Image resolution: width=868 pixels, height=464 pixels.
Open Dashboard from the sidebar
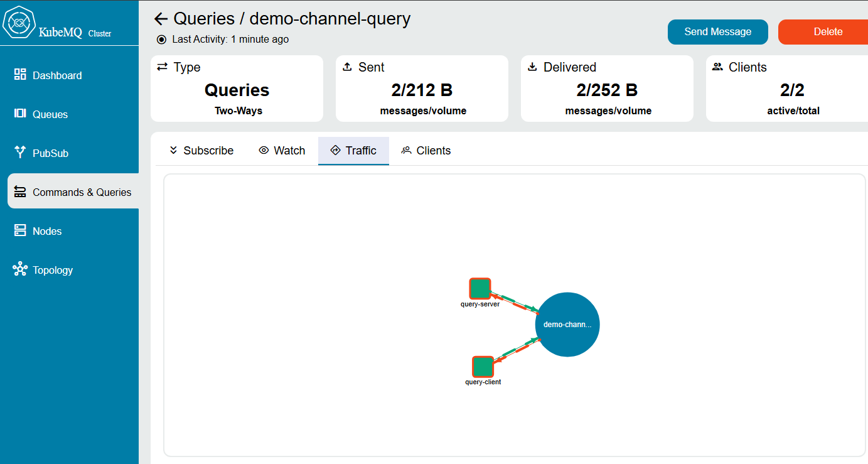click(57, 75)
